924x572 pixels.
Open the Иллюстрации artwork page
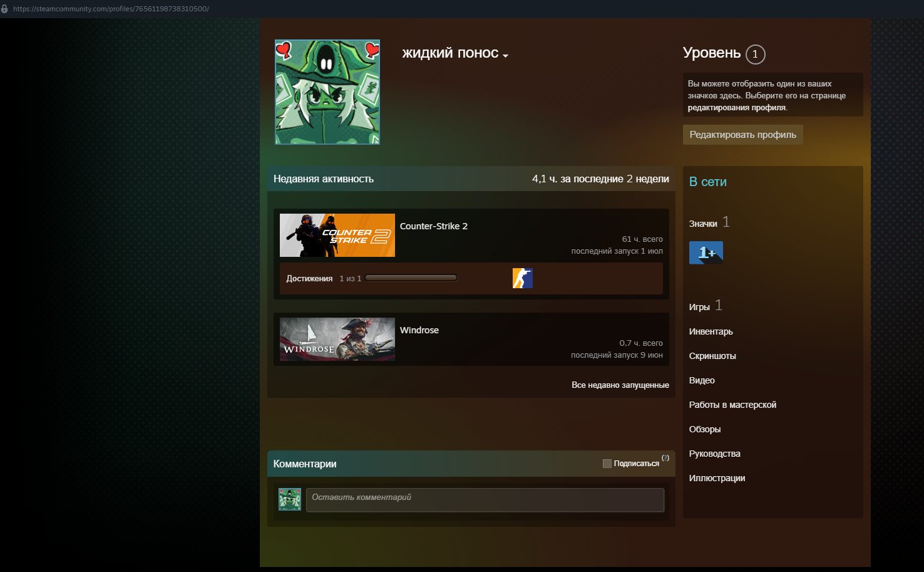pos(717,478)
